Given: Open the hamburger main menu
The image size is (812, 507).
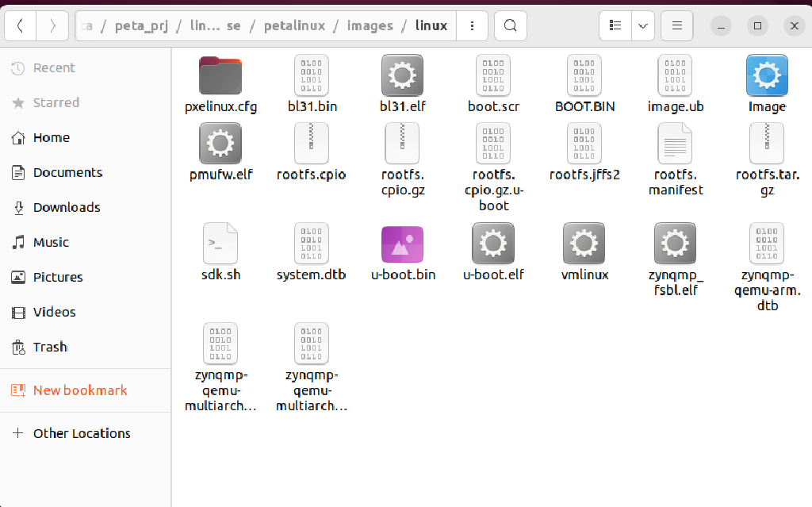Looking at the screenshot, I should [x=676, y=26].
